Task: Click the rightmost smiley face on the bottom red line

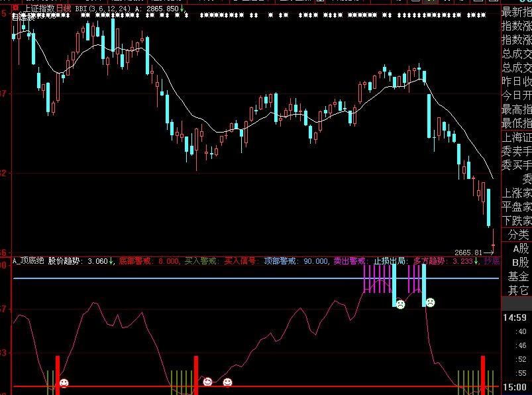Action: [x=227, y=382]
